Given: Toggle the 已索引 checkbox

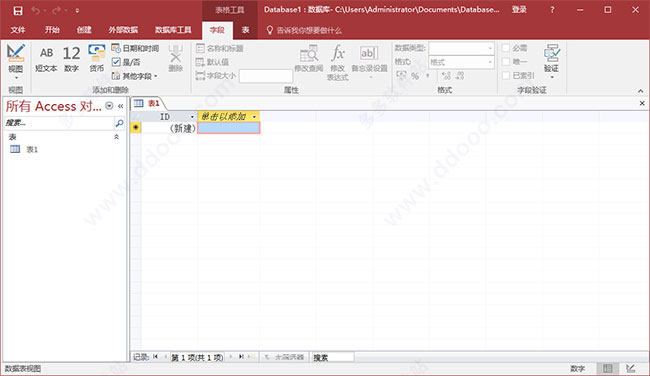Looking at the screenshot, I should [506, 75].
